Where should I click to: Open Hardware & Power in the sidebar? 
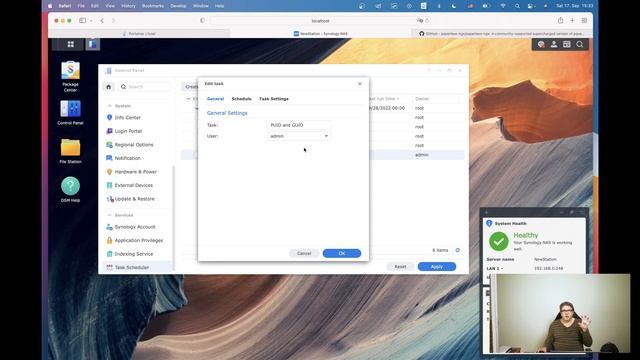(x=137, y=172)
